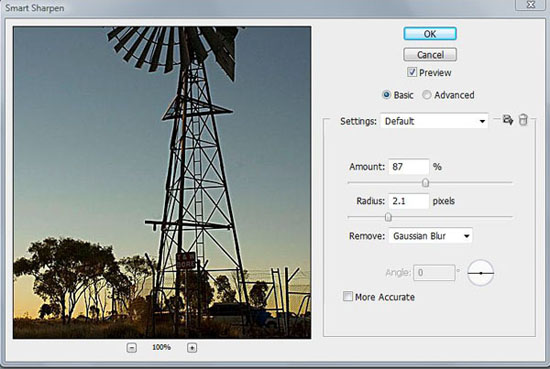The width and height of the screenshot is (550, 369).
Task: Enable the More Accurate checkbox
Action: click(348, 296)
